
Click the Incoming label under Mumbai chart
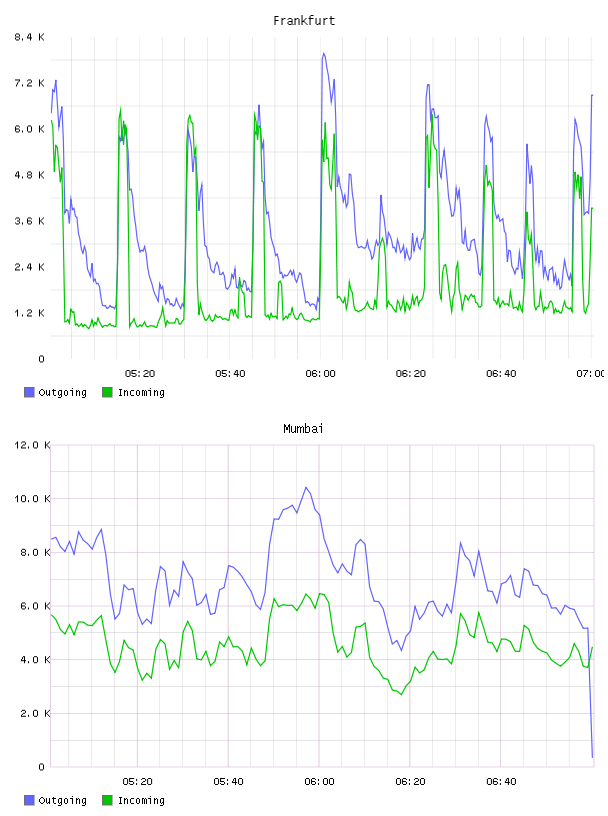(x=141, y=800)
